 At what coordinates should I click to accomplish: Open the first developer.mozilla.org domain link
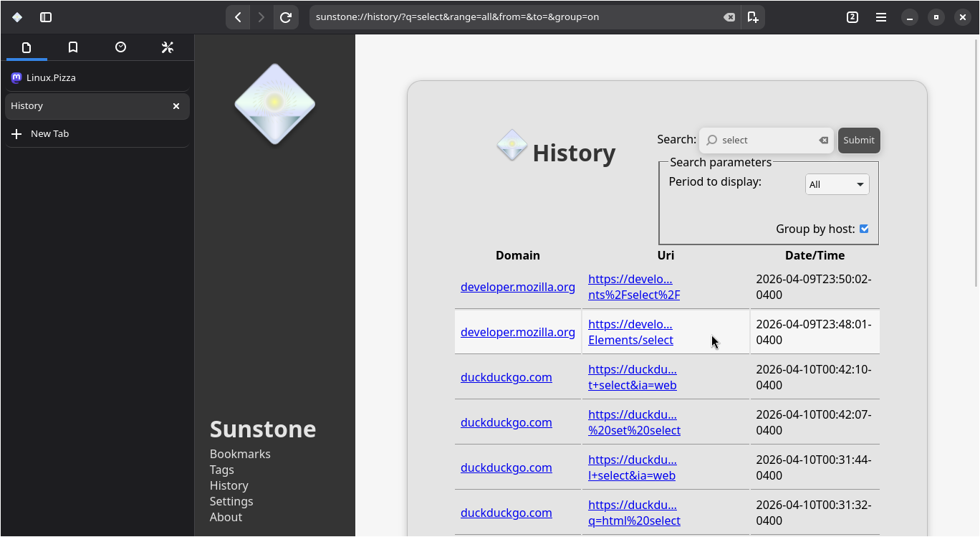[x=517, y=287]
